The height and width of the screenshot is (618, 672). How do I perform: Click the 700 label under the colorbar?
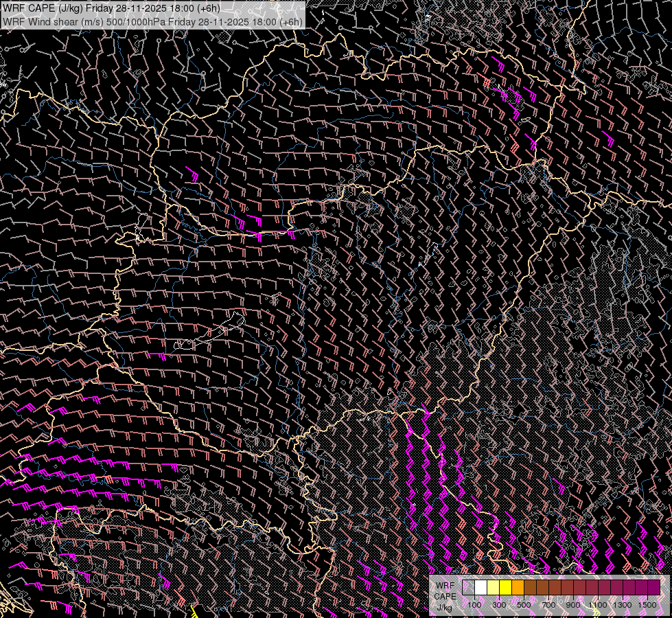coord(548,605)
